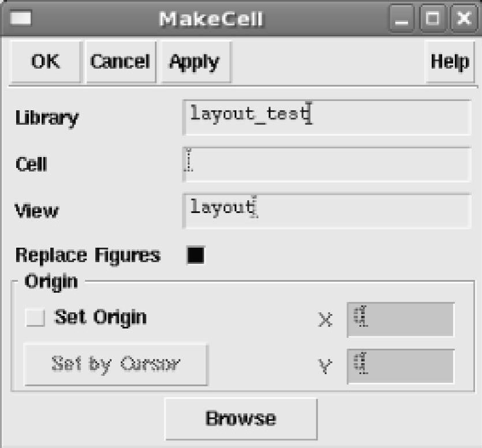This screenshot has width=482, height=448.
Task: Click the Cancel button
Action: [x=121, y=62]
